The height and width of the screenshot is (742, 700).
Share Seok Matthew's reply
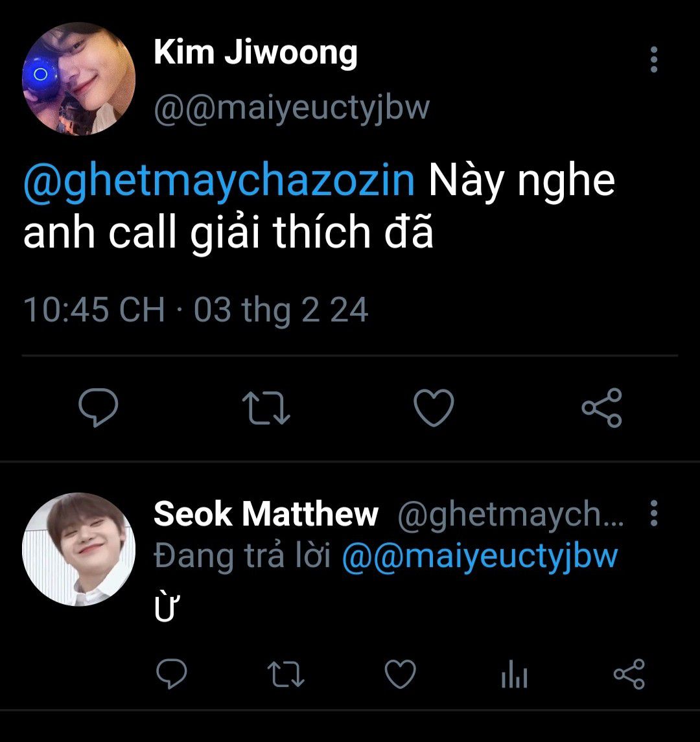[629, 674]
